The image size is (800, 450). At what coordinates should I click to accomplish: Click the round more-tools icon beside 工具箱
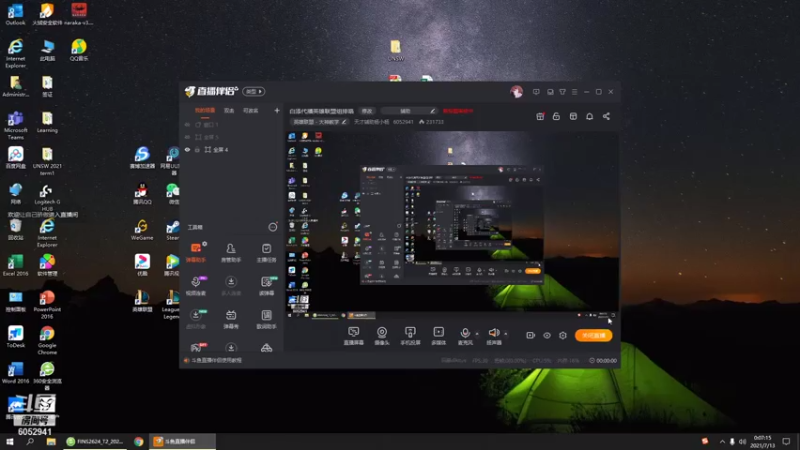(x=273, y=227)
